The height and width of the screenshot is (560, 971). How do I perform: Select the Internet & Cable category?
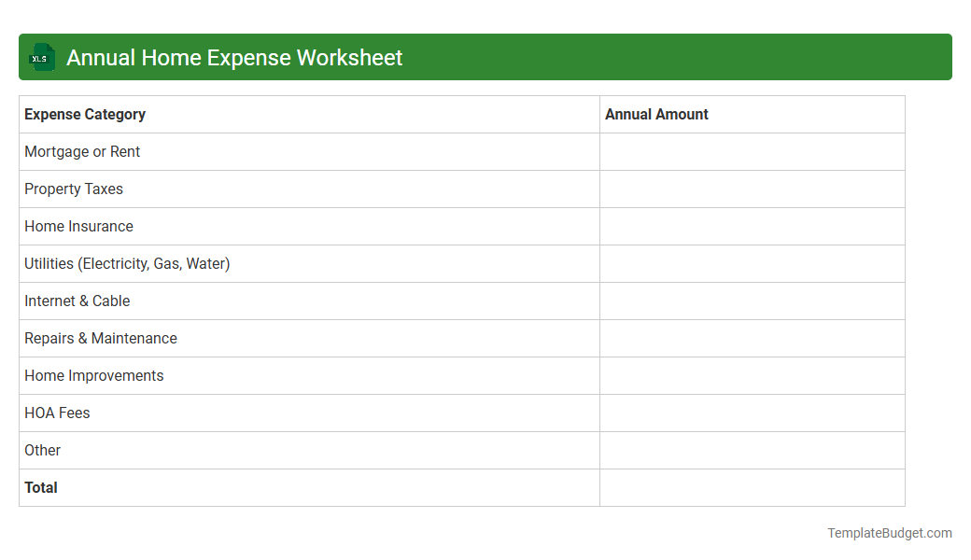(77, 301)
